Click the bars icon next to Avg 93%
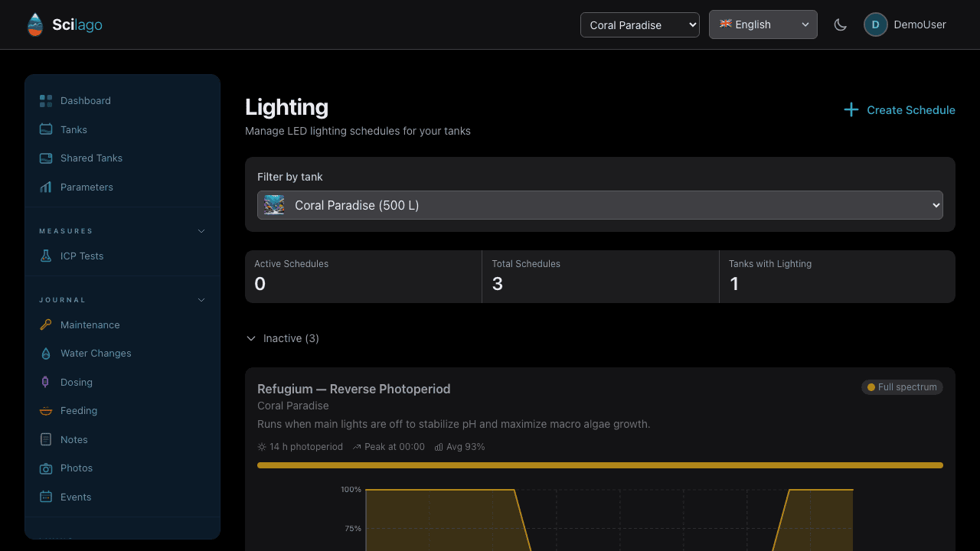The height and width of the screenshot is (551, 980). click(439, 447)
